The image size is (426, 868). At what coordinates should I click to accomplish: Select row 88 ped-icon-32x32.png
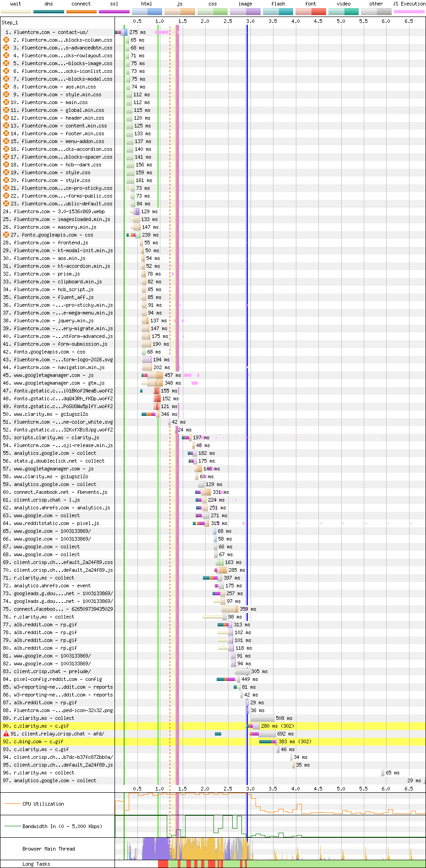[x=213, y=710]
